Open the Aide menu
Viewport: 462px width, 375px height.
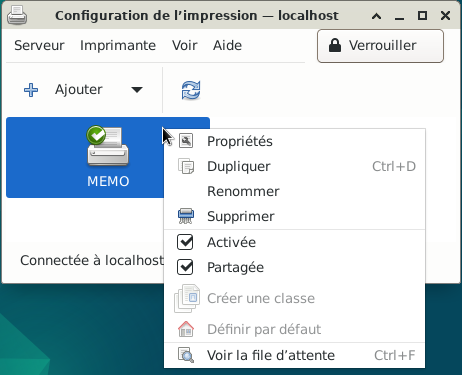pos(227,45)
